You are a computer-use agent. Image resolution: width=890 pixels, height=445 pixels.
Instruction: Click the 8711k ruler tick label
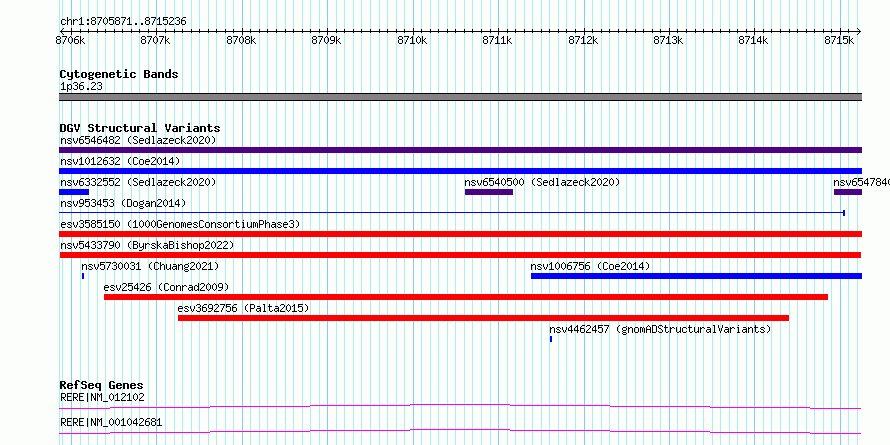(498, 40)
